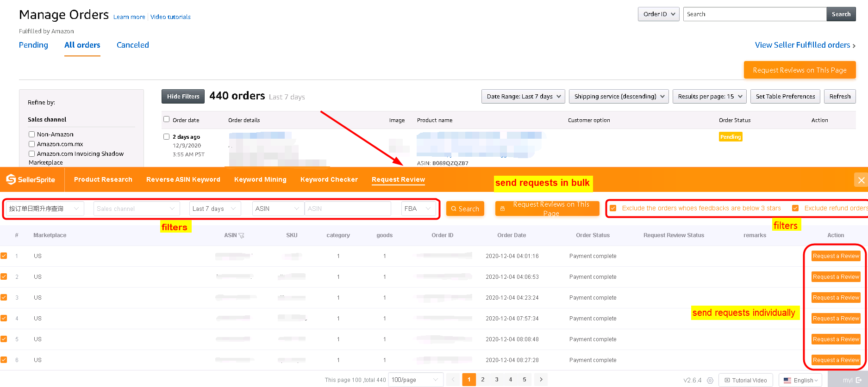Check Amazon.com Invoicing Shadow Marketplace filter

tap(32, 154)
